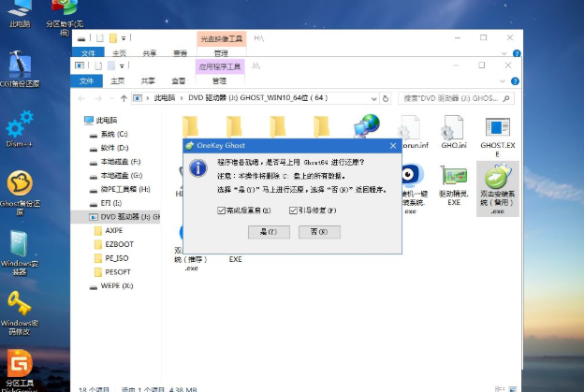
Task: Switch to 共享 tab in J: window
Action: 148,80
